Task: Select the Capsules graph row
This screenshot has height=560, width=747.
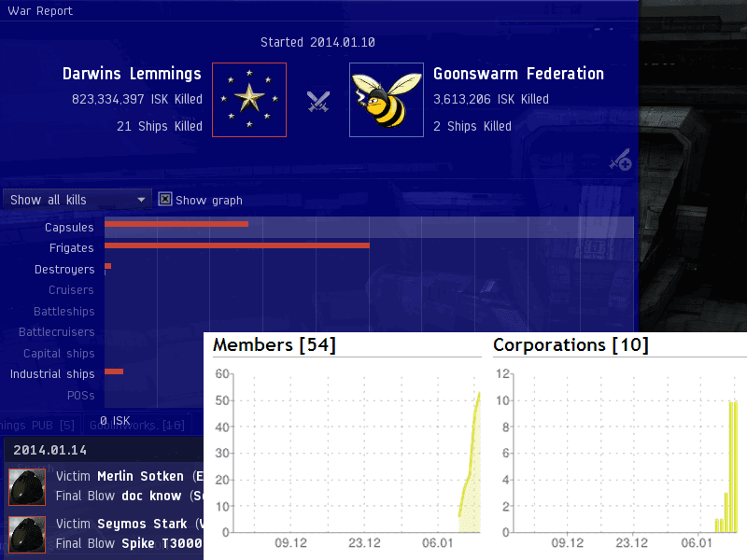Action: [317, 227]
